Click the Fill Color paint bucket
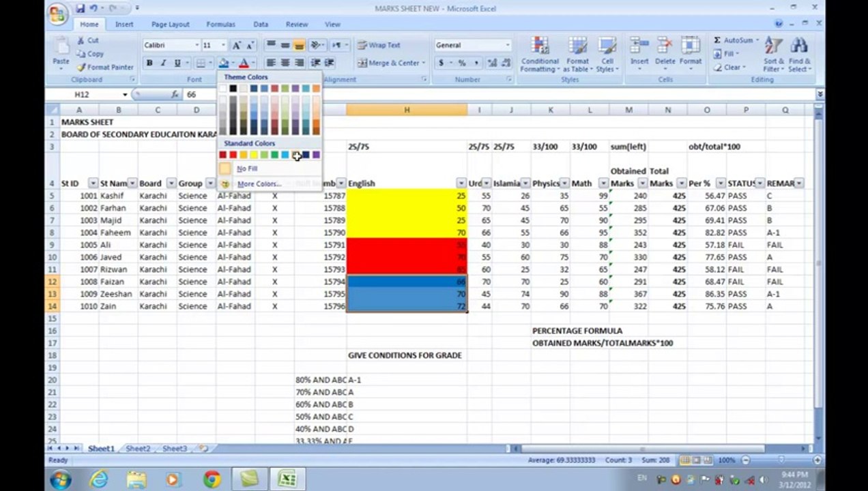Viewport: 868px width, 491px height. [x=224, y=63]
